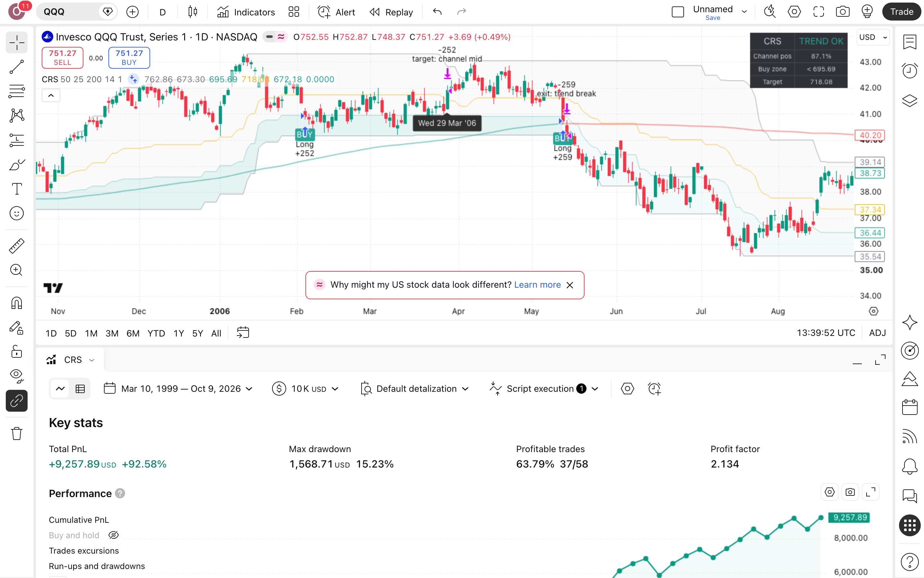Screen dimensions: 924x578
Task: Toggle lock all drawing tools
Action: point(16,352)
